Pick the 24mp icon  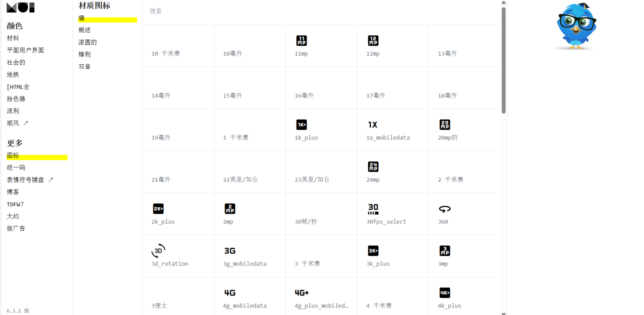[373, 167]
